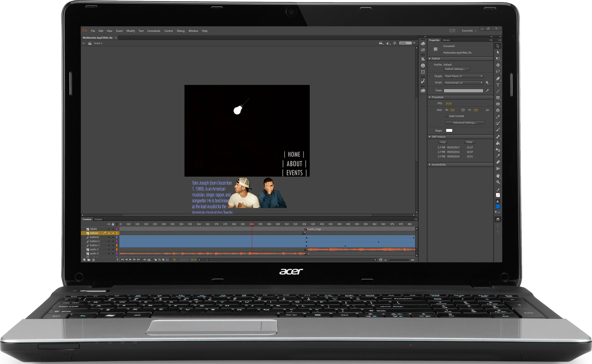
Task: Enable the Scale Content checkbox
Action: click(447, 116)
